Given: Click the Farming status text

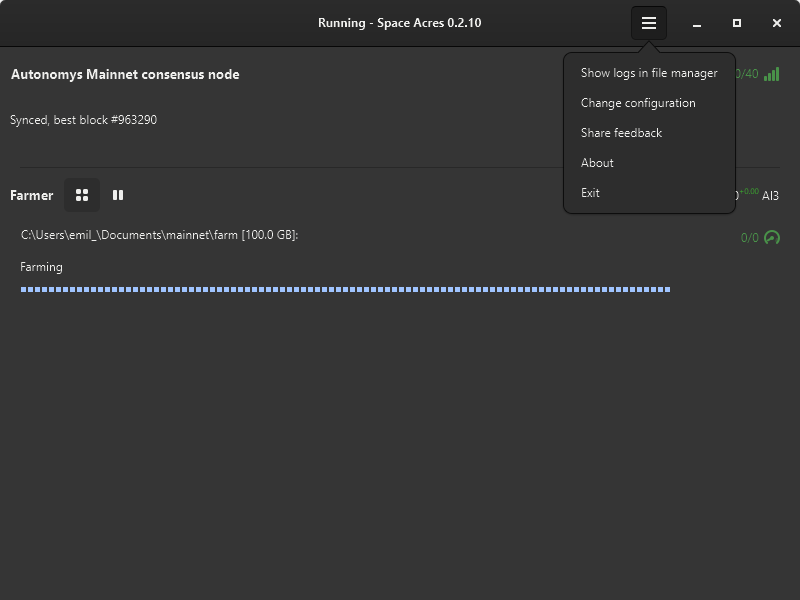Looking at the screenshot, I should tap(41, 267).
